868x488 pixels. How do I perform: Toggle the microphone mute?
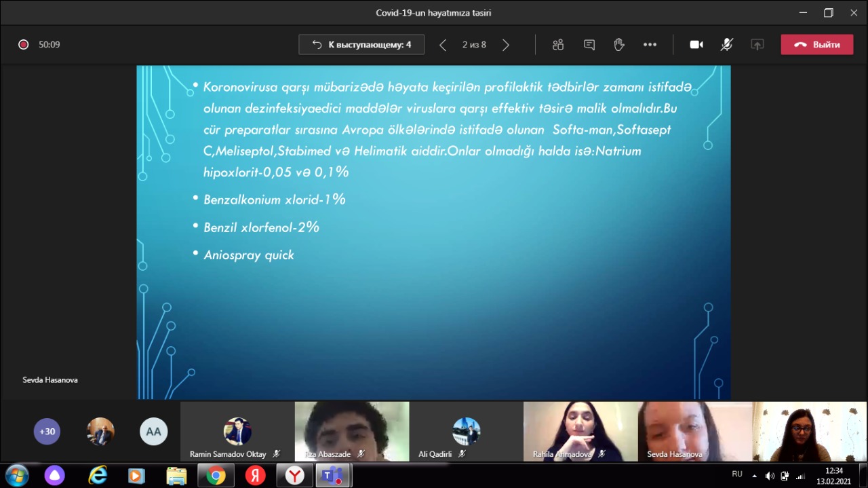[x=726, y=45]
